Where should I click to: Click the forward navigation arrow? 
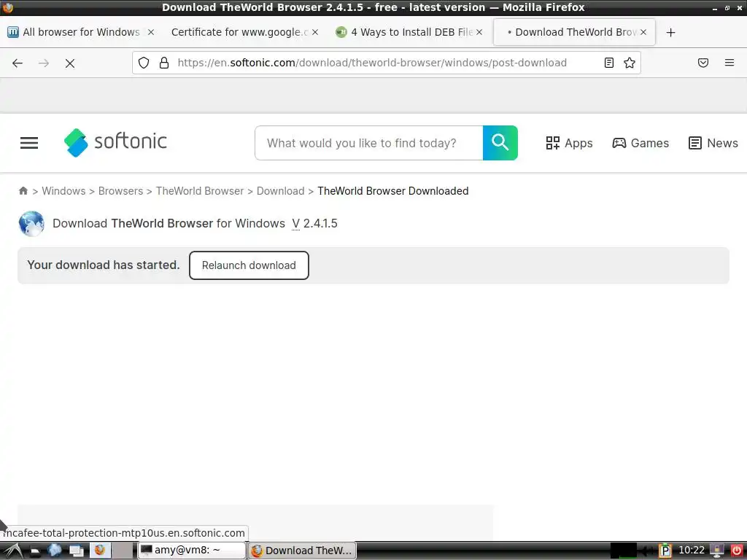pos(44,63)
